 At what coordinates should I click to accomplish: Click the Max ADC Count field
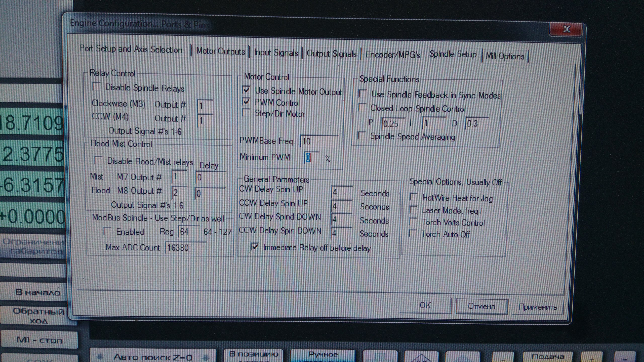coord(186,248)
